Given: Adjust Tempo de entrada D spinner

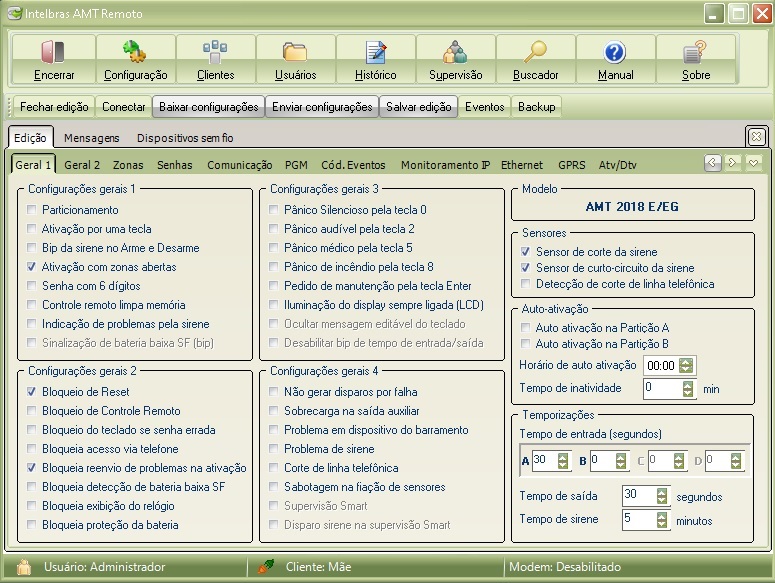Looking at the screenshot, I should tap(736, 460).
